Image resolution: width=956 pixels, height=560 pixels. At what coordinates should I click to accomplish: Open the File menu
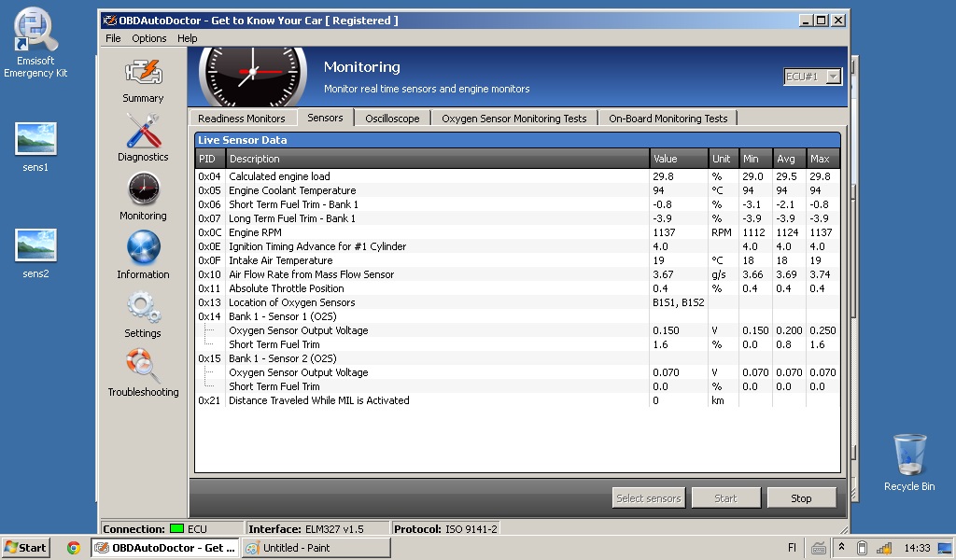click(113, 37)
